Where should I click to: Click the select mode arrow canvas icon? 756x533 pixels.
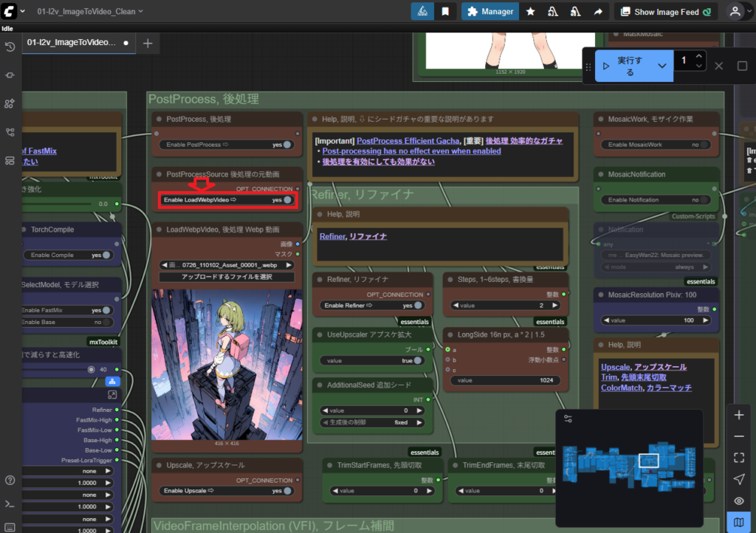[738, 479]
